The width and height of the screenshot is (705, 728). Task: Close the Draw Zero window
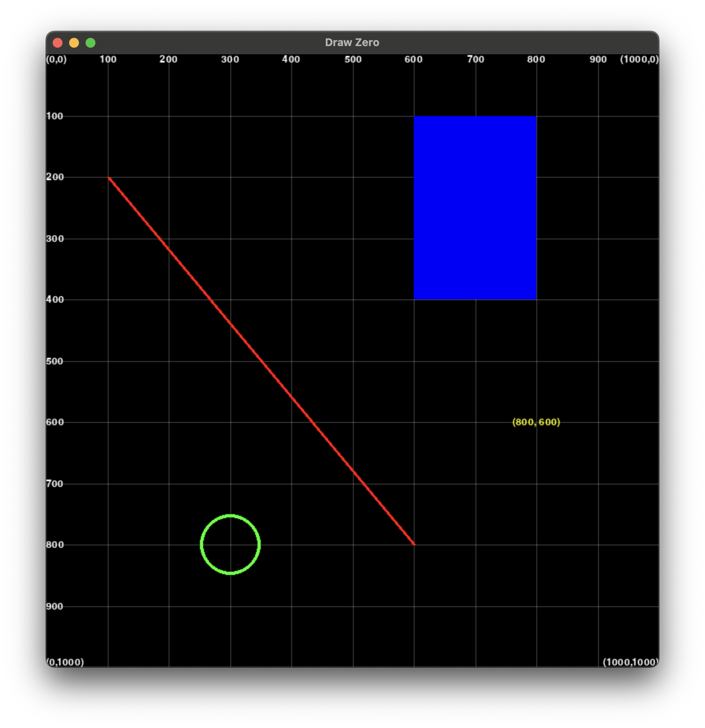[x=58, y=43]
